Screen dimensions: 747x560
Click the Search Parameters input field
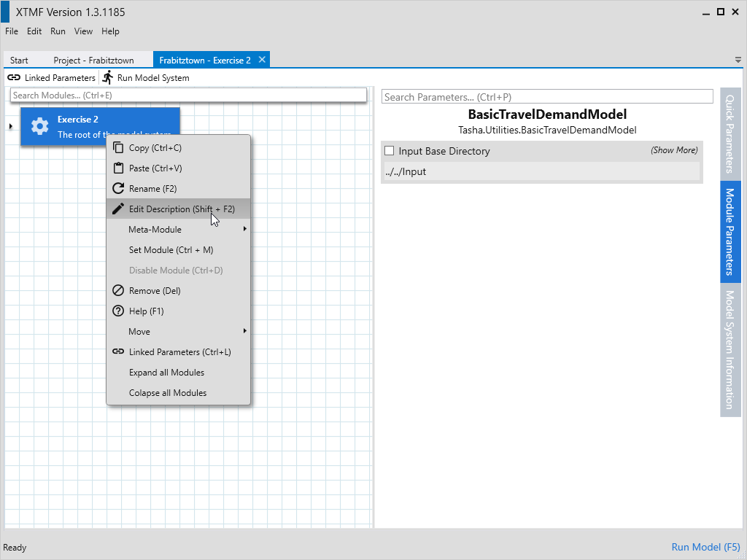click(x=546, y=96)
